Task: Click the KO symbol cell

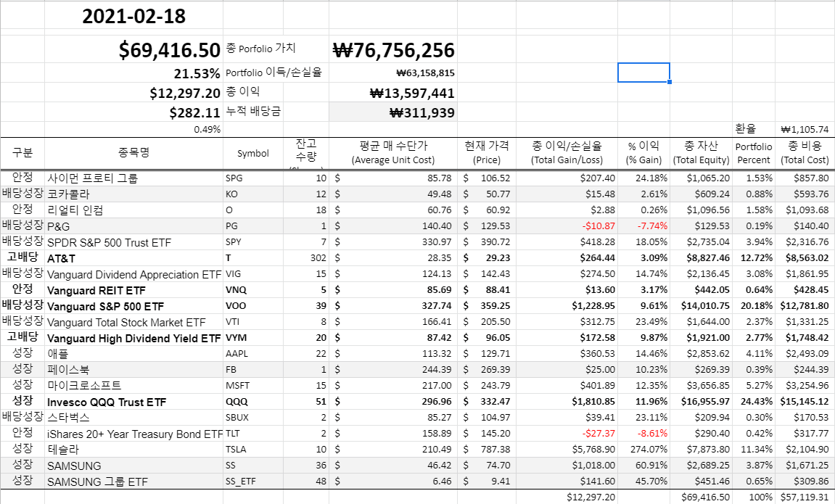Action: (x=253, y=194)
